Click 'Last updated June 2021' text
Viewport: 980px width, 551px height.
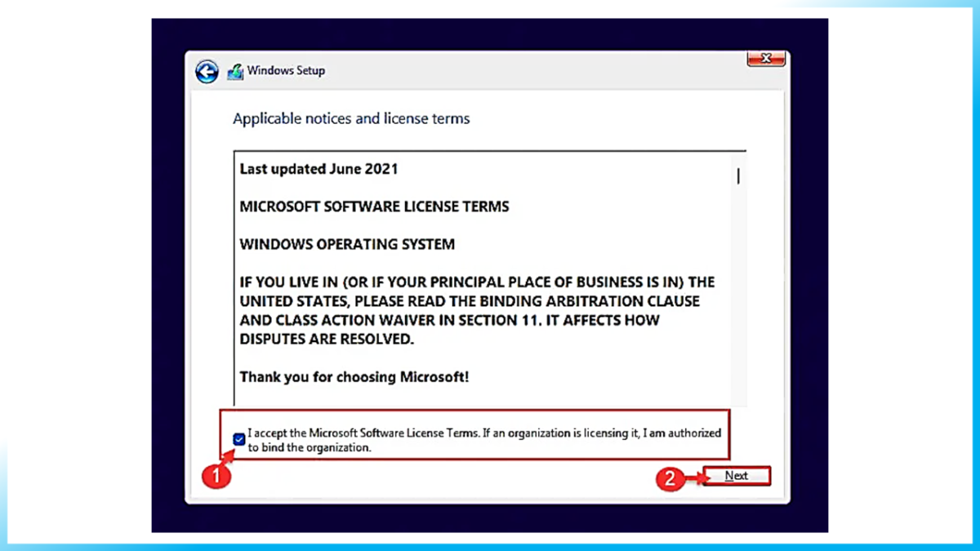tap(318, 169)
